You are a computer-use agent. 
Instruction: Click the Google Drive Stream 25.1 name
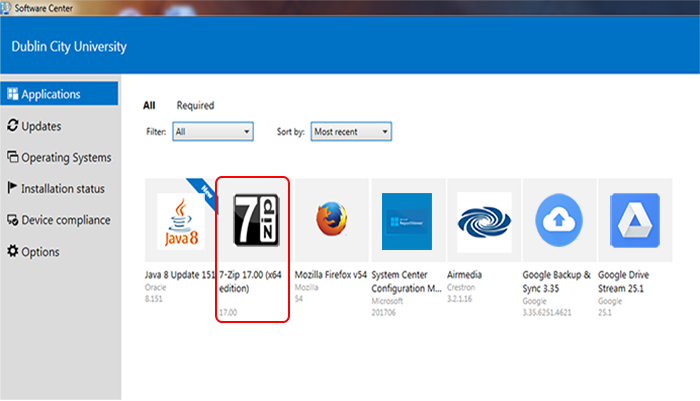pos(624,281)
